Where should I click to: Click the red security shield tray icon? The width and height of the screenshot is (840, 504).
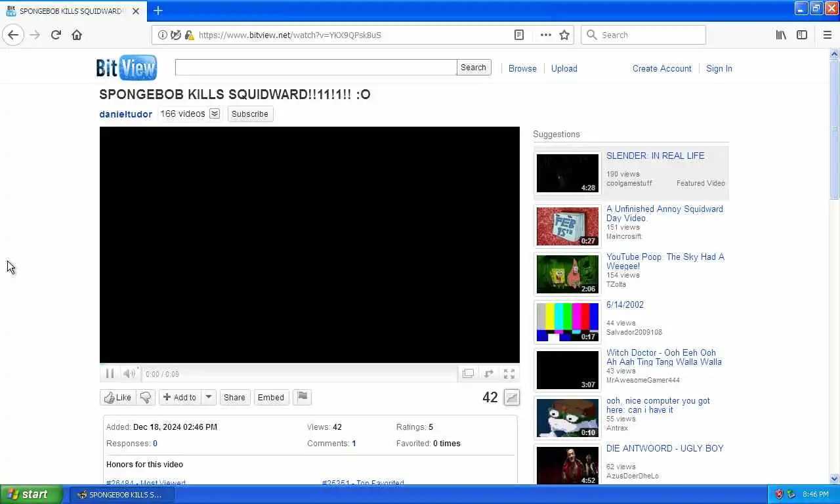(x=779, y=494)
